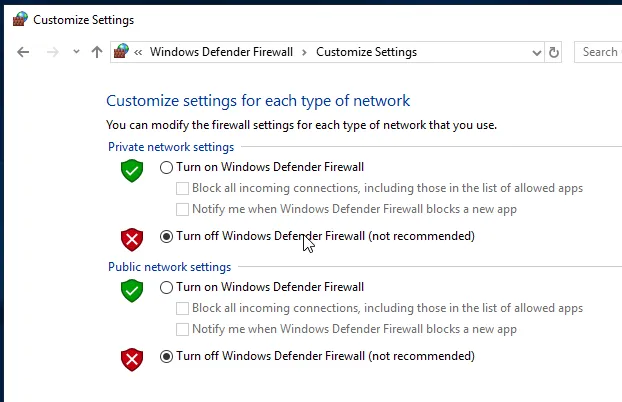Click the firewall icon in address bar
The width and height of the screenshot is (622, 402).
point(121,52)
